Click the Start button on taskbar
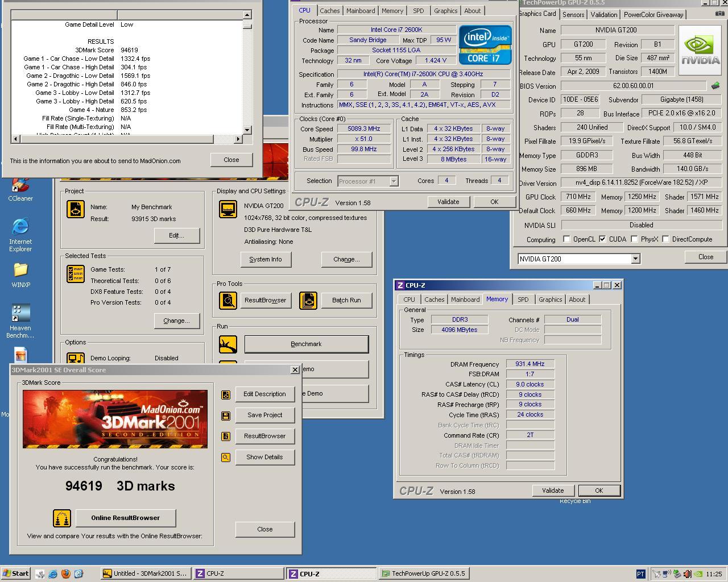Viewport: 728px width, 582px height. [x=16, y=573]
